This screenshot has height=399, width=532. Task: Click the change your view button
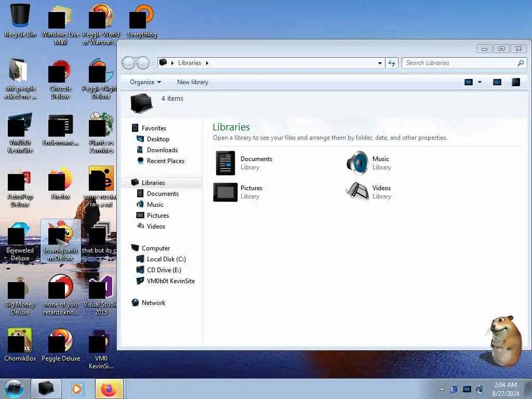tap(469, 82)
